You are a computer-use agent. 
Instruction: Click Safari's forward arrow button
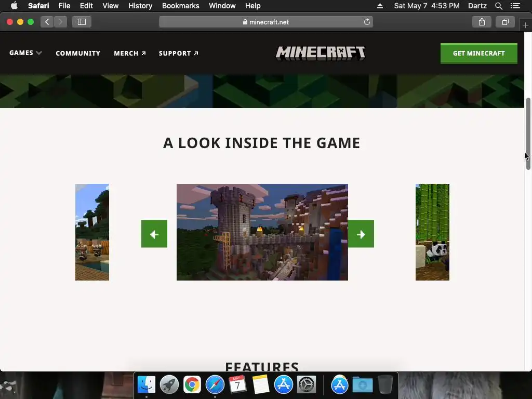tap(60, 22)
